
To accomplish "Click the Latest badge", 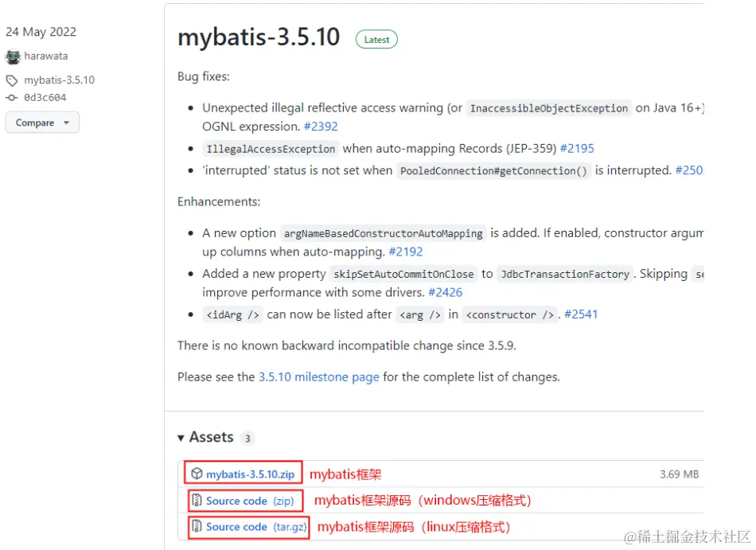I will 376,40.
